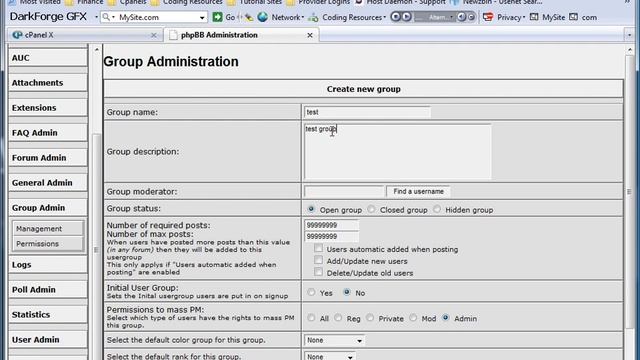640x360 pixels.
Task: Click the green Go arrow icon
Action: [218, 17]
